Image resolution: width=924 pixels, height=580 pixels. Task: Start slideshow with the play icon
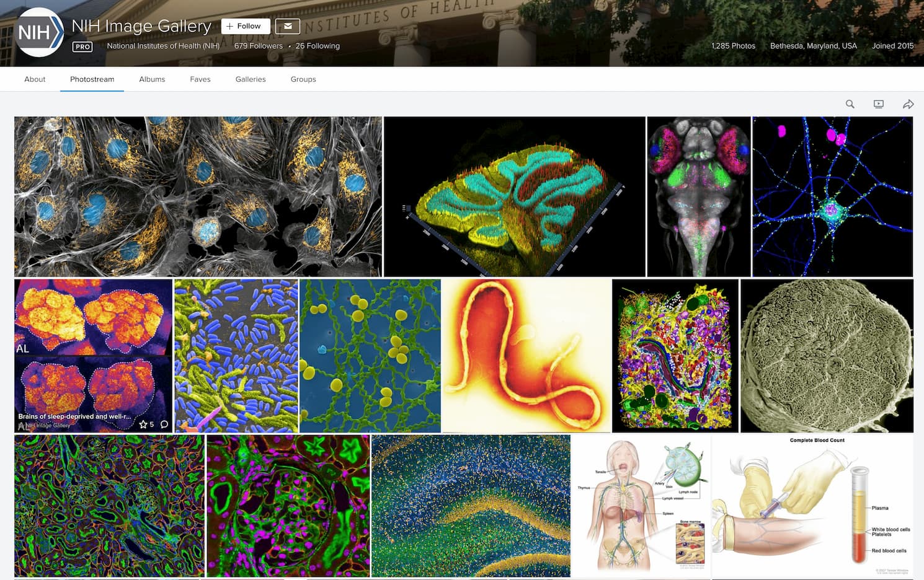(879, 104)
